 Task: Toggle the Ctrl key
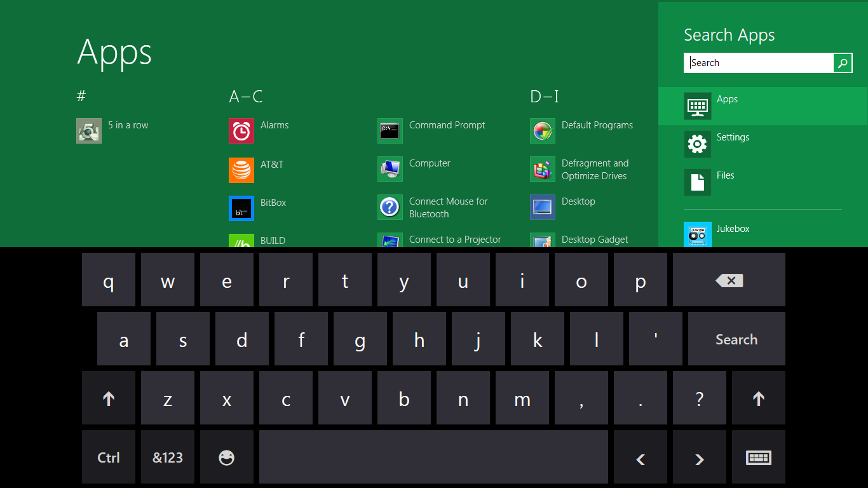click(108, 457)
